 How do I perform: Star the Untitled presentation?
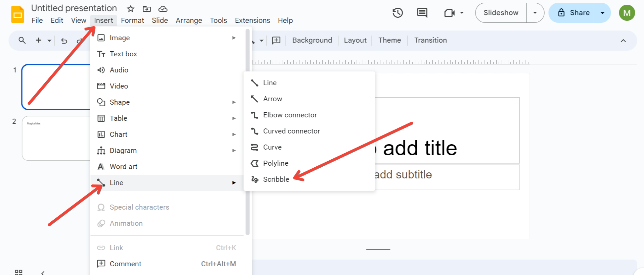point(131,9)
